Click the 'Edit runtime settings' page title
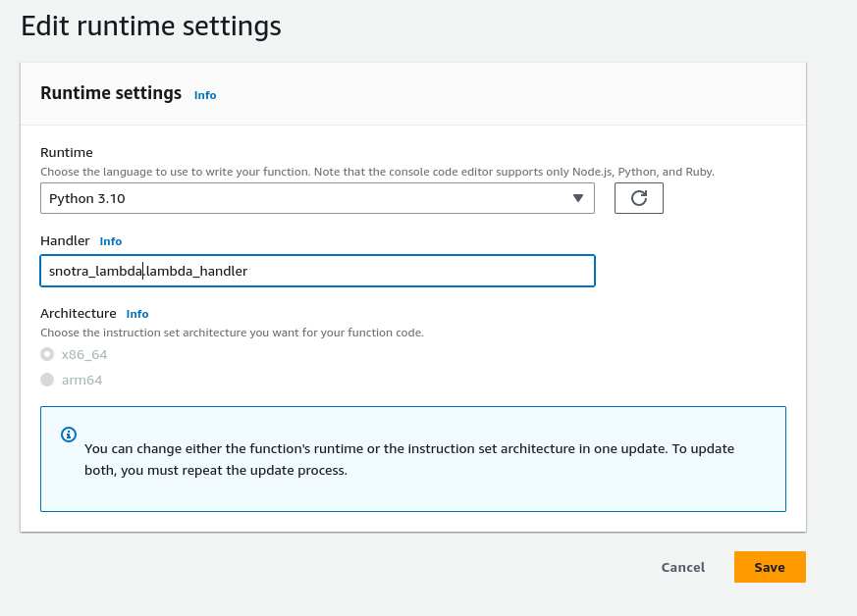The image size is (857, 616). point(151,26)
